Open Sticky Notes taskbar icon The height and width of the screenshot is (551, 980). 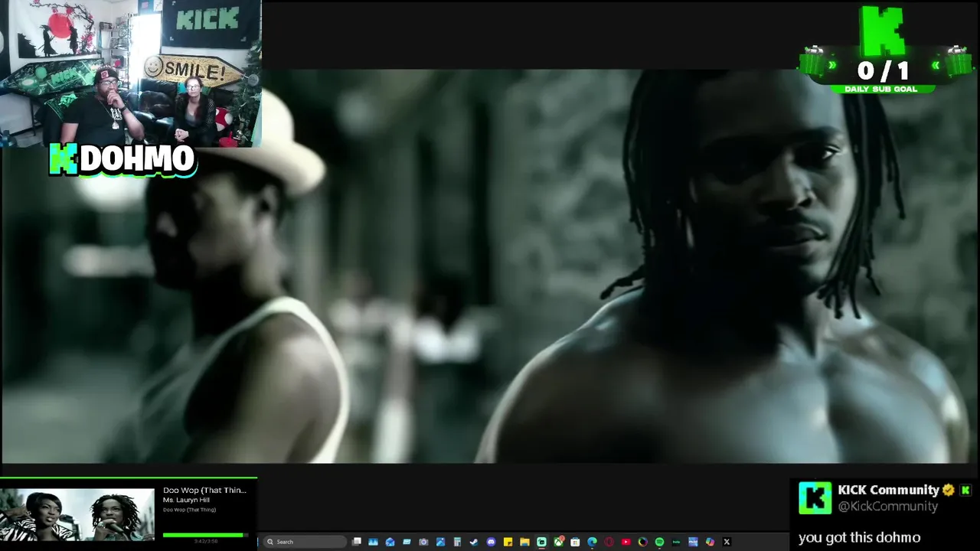pos(508,542)
